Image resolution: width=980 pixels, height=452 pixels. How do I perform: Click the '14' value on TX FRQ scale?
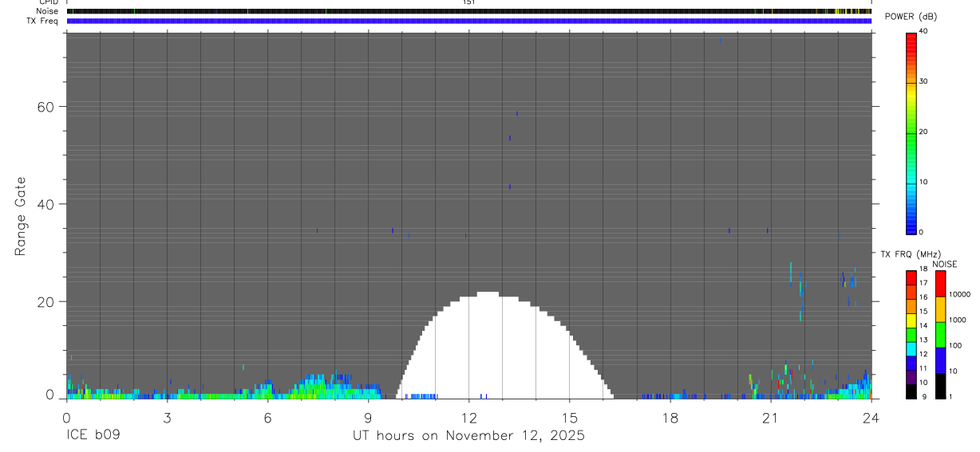923,325
